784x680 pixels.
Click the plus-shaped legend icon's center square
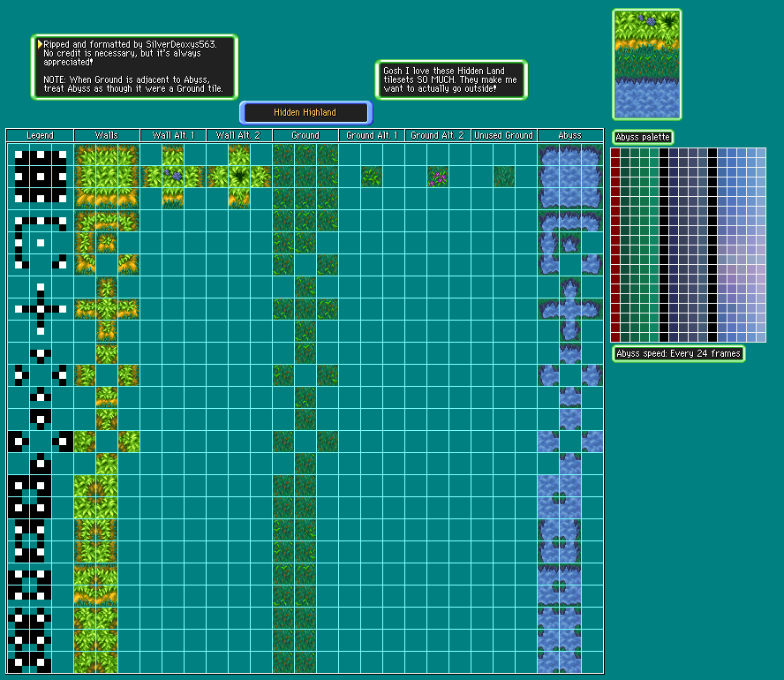pos(41,309)
